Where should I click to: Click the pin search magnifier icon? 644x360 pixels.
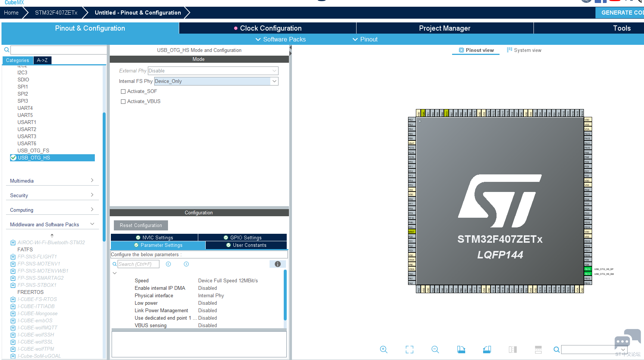[556, 350]
